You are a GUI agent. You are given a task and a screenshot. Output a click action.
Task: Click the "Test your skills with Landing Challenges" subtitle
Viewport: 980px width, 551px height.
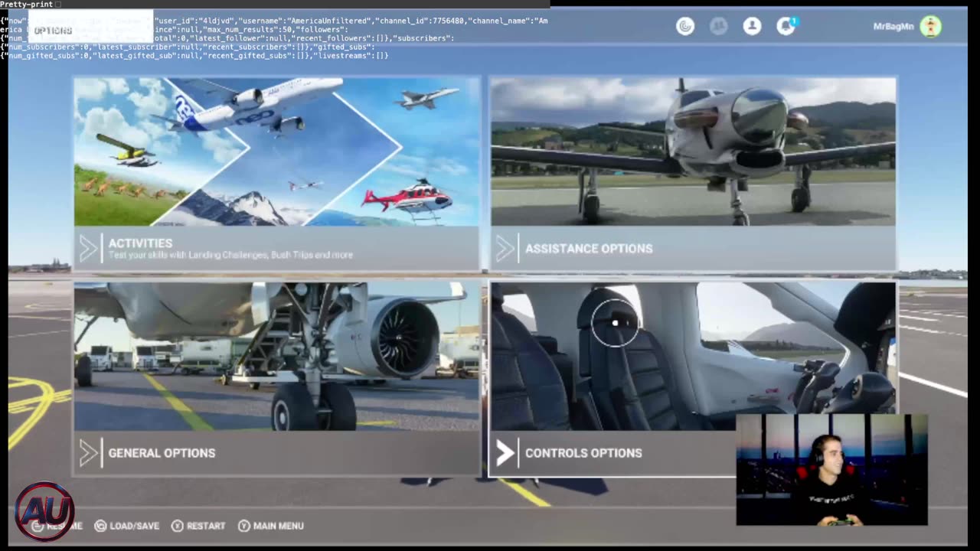[230, 255]
